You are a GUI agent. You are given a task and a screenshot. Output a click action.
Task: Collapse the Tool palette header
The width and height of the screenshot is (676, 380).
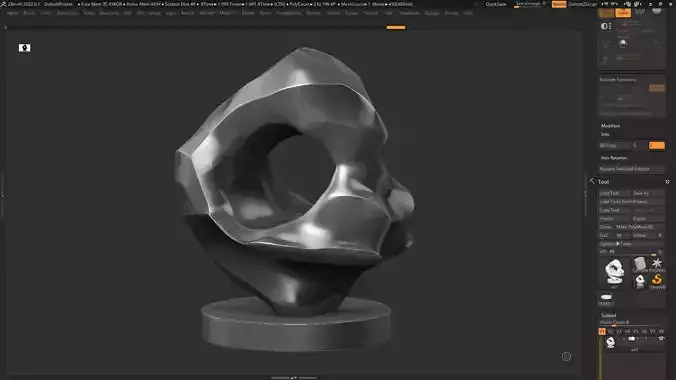[603, 182]
